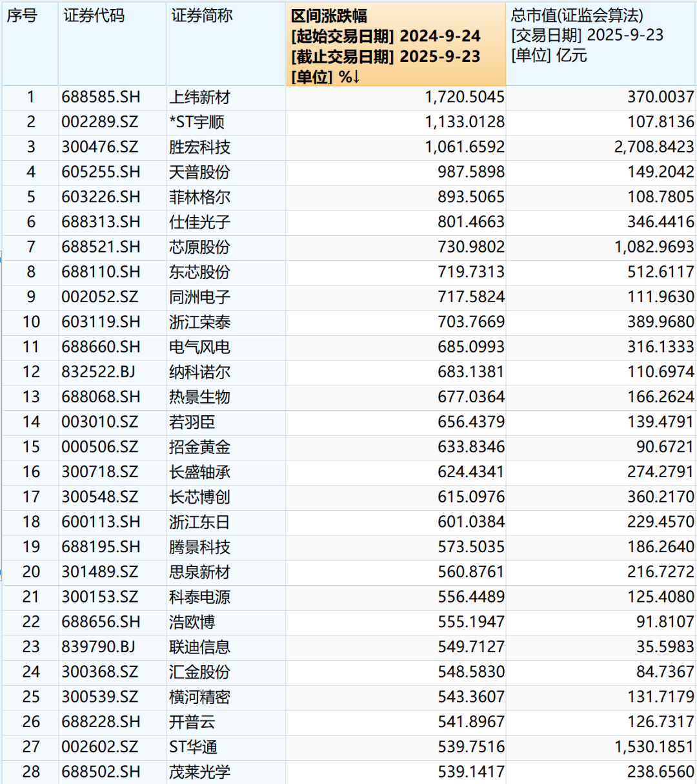Viewport: 697px width, 784px height.
Task: Select stock name 仕佳光子
Action: pos(199,222)
